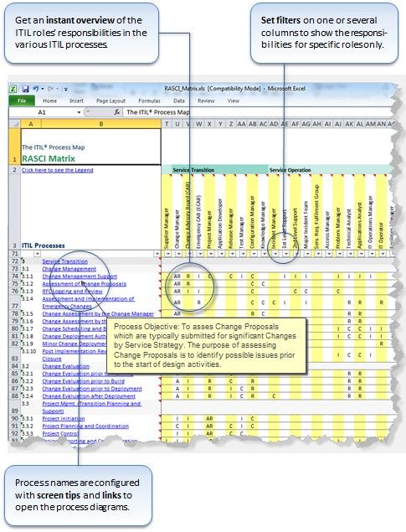
Task: Open the Formulas ribbon tab
Action: [x=150, y=101]
